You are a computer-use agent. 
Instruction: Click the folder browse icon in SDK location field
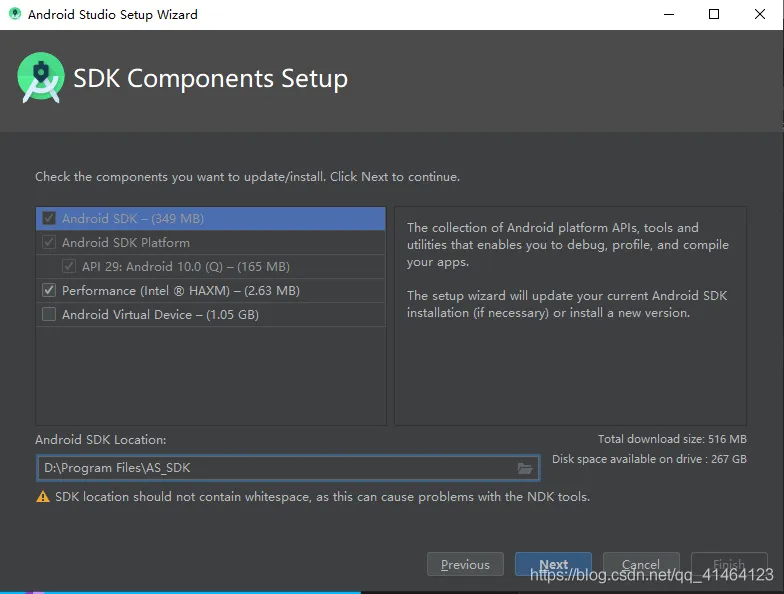coord(525,468)
